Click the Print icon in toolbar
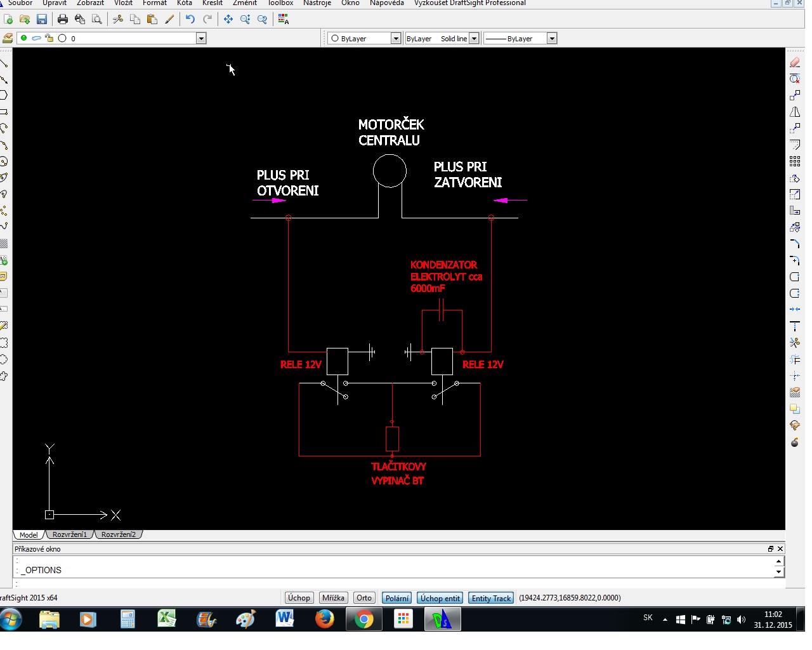 click(x=62, y=20)
